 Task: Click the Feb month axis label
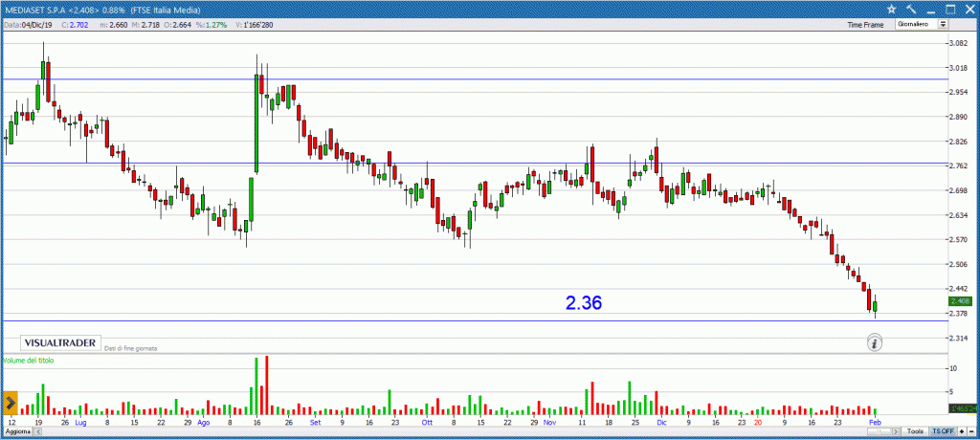tap(874, 423)
